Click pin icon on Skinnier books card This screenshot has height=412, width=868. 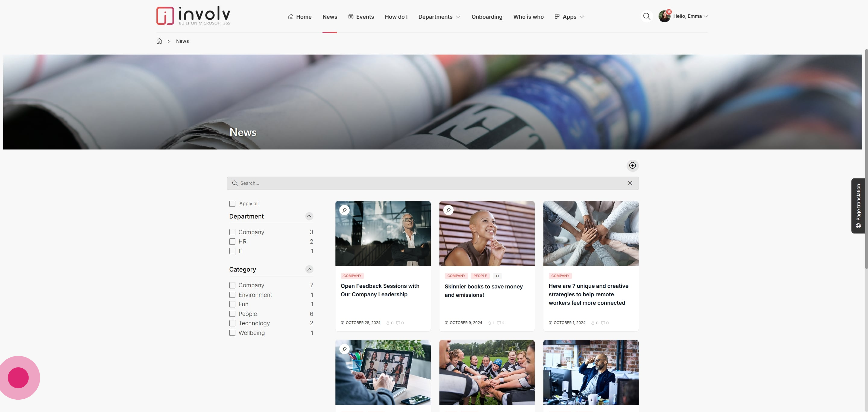tap(448, 210)
